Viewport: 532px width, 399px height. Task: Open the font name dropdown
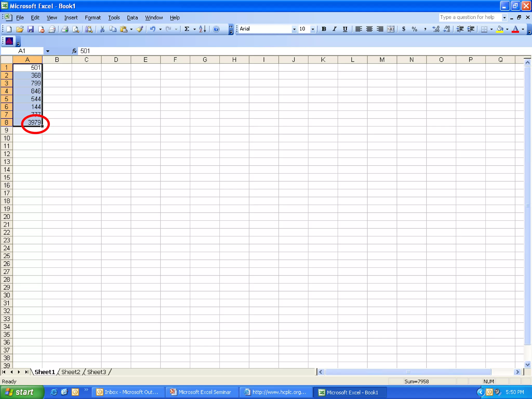294,29
